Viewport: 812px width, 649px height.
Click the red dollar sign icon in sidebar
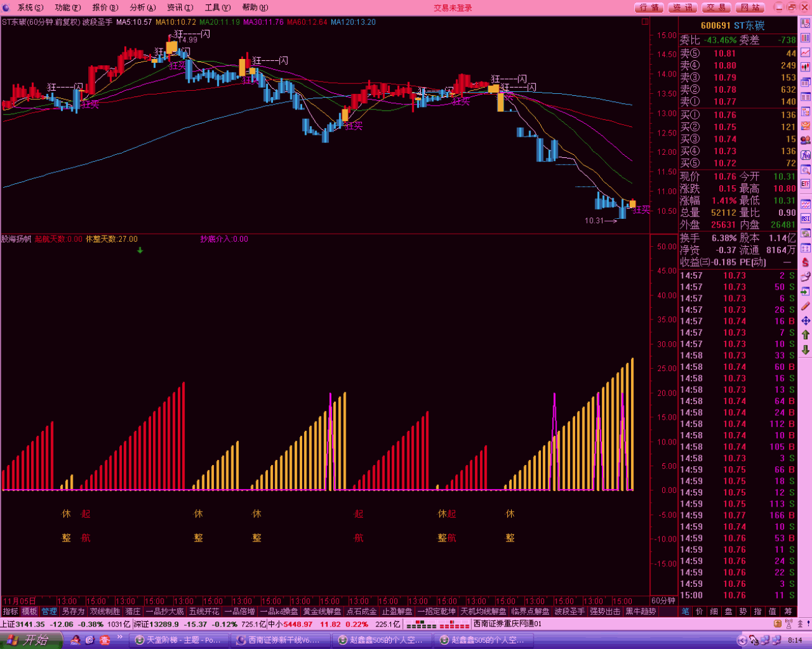(x=805, y=262)
